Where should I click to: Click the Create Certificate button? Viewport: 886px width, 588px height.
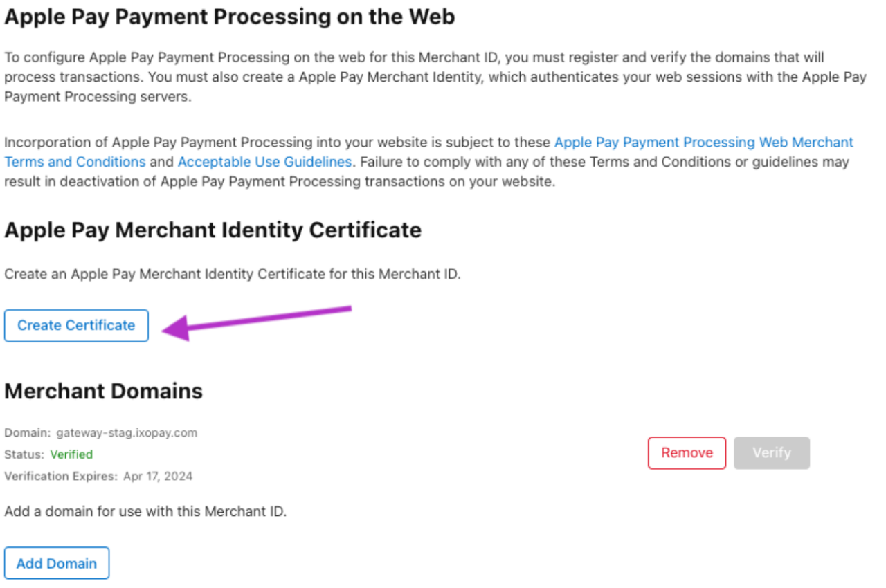click(x=76, y=325)
